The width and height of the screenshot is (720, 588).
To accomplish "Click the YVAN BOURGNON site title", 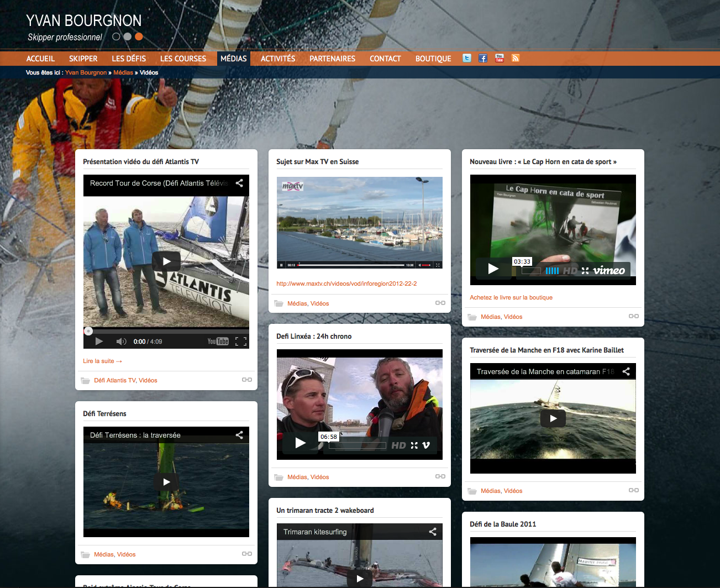I will [x=84, y=20].
